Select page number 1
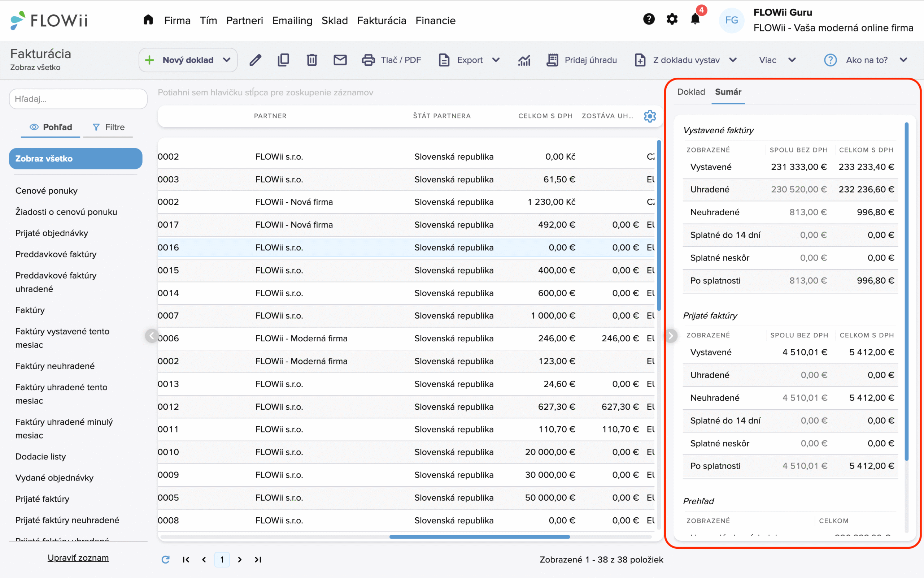The height and width of the screenshot is (578, 924). [x=222, y=559]
